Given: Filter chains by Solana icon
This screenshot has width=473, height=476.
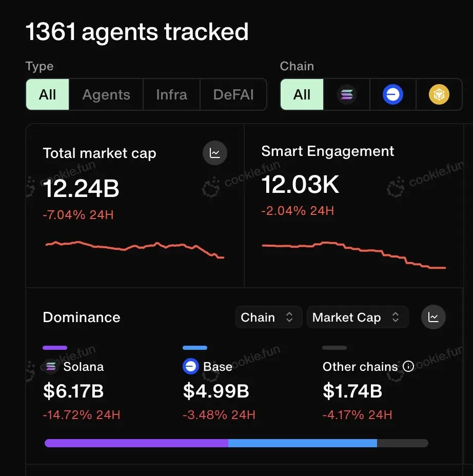Looking at the screenshot, I should pyautogui.click(x=347, y=95).
